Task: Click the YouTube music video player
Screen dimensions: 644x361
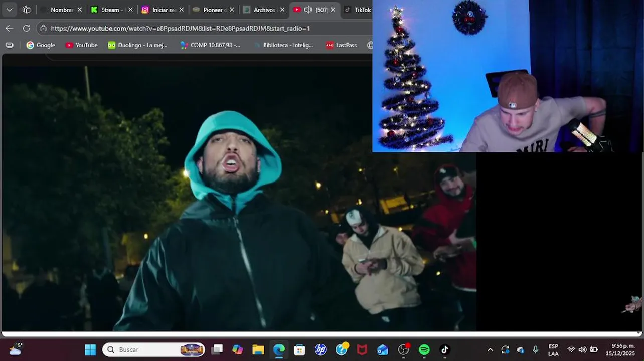Action: [x=239, y=198]
